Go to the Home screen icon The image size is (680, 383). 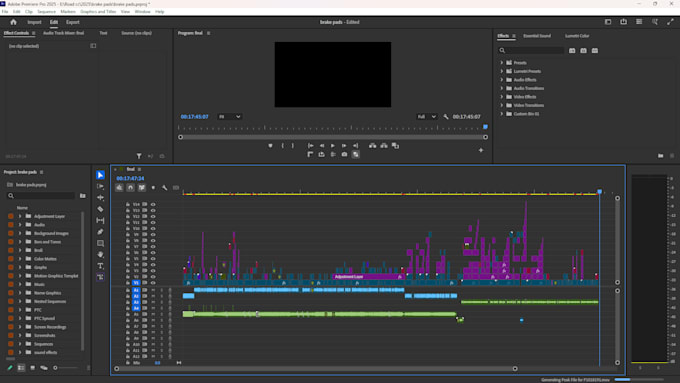point(13,22)
